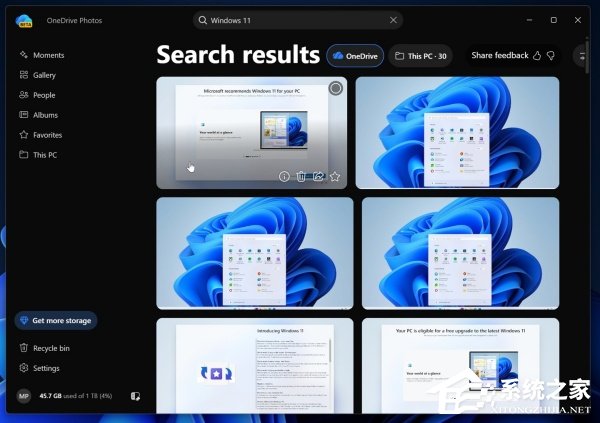Minimize the OneDrive Photos window
This screenshot has height=423, width=600.
point(529,20)
